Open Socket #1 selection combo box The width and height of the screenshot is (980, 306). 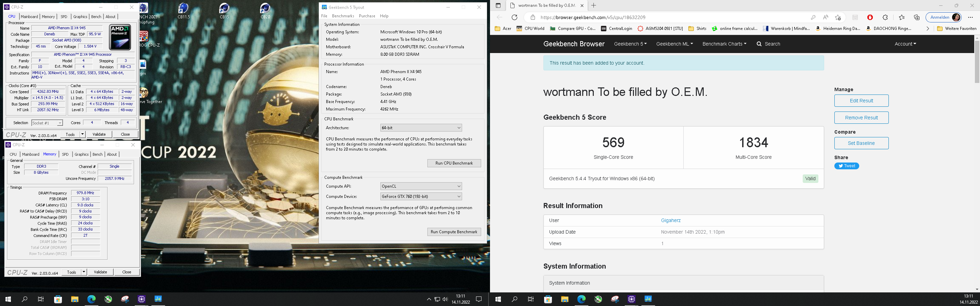47,123
